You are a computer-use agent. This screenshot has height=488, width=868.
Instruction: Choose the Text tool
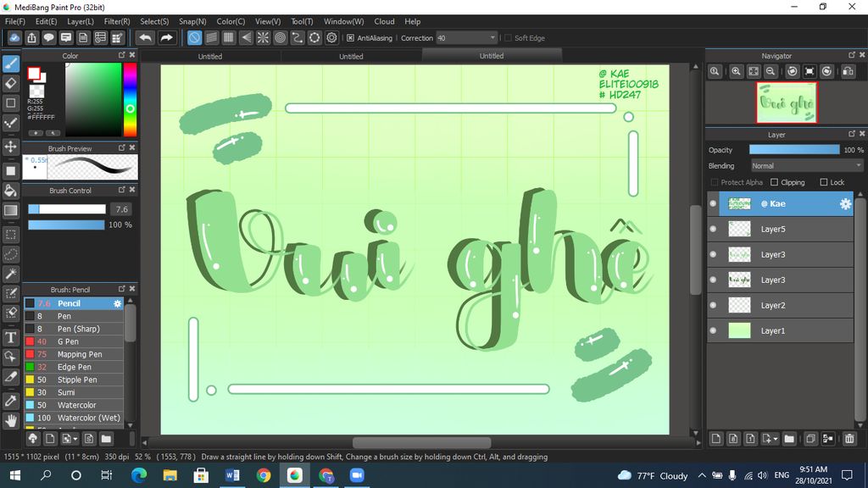tap(10, 337)
